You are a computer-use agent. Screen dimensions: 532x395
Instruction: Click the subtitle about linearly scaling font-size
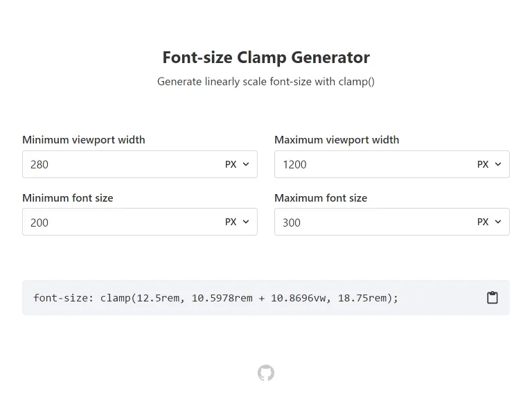(266, 81)
